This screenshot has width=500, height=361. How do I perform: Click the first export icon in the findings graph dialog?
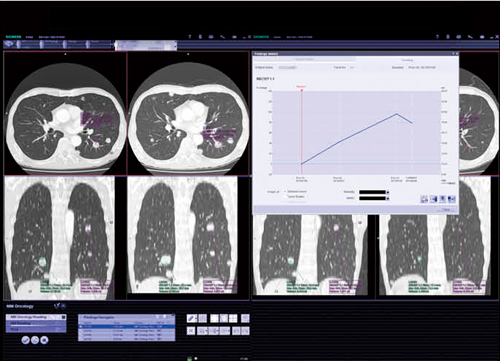(424, 199)
